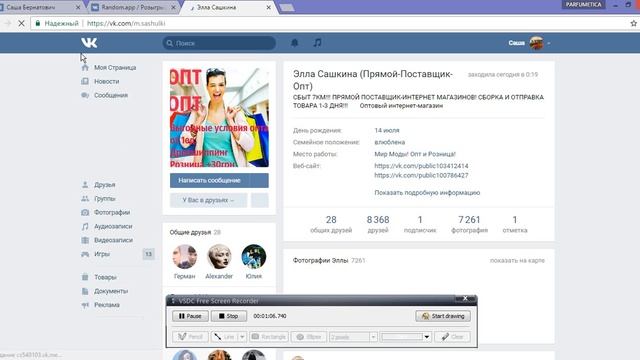This screenshot has width=640, height=360.
Task: Open Аудиозаписи in left menu
Action: click(113, 227)
